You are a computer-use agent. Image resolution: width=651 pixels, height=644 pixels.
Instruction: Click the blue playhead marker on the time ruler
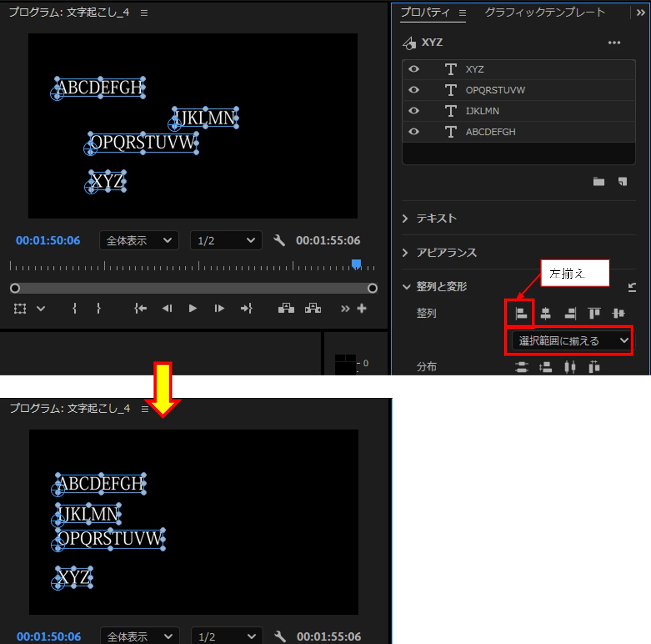(356, 264)
